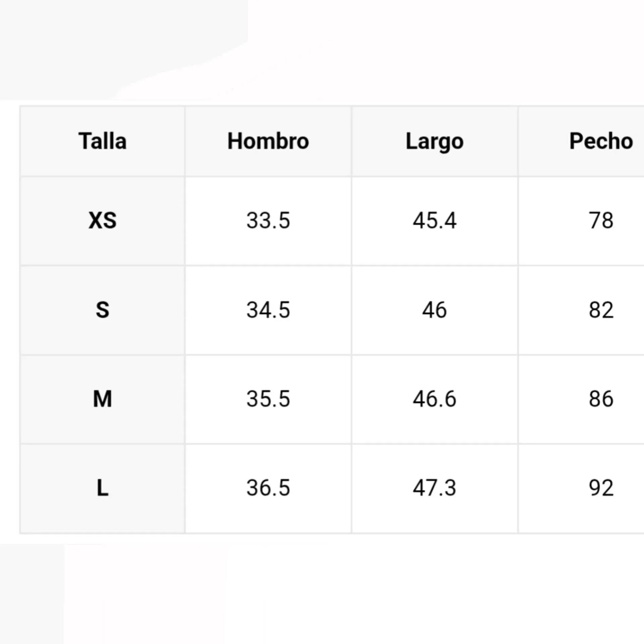
Task: Select the Pecho column header
Action: pos(601,141)
